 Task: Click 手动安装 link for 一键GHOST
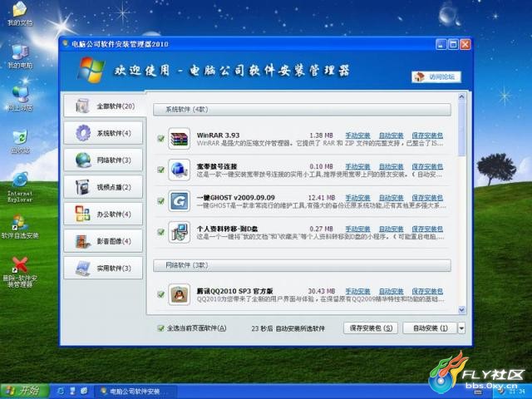[357, 198]
